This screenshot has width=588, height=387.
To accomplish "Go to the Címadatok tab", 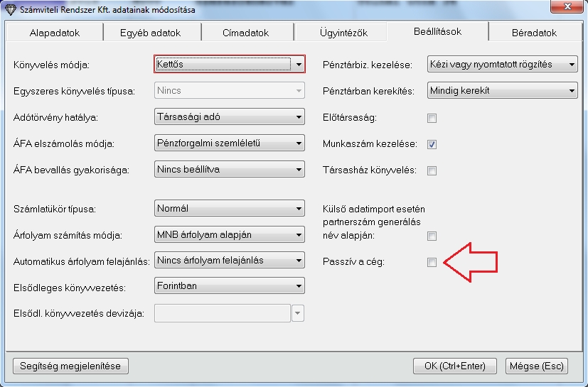I will point(245,33).
